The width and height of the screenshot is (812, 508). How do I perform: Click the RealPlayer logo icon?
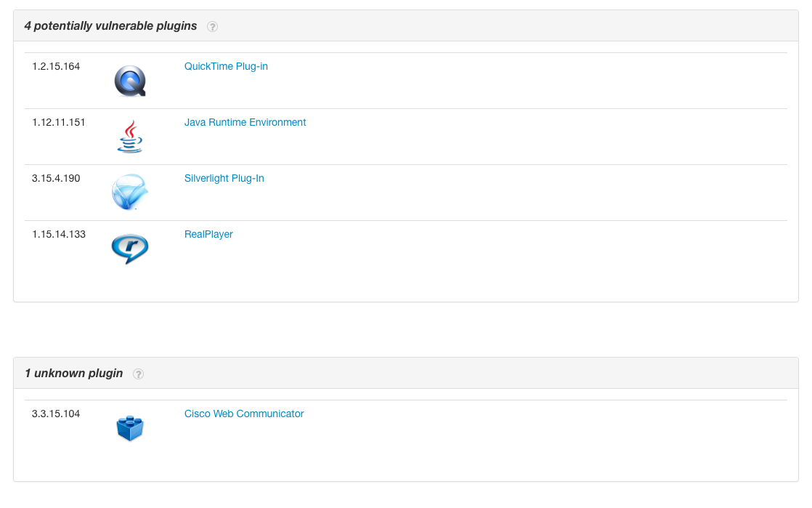[130, 249]
